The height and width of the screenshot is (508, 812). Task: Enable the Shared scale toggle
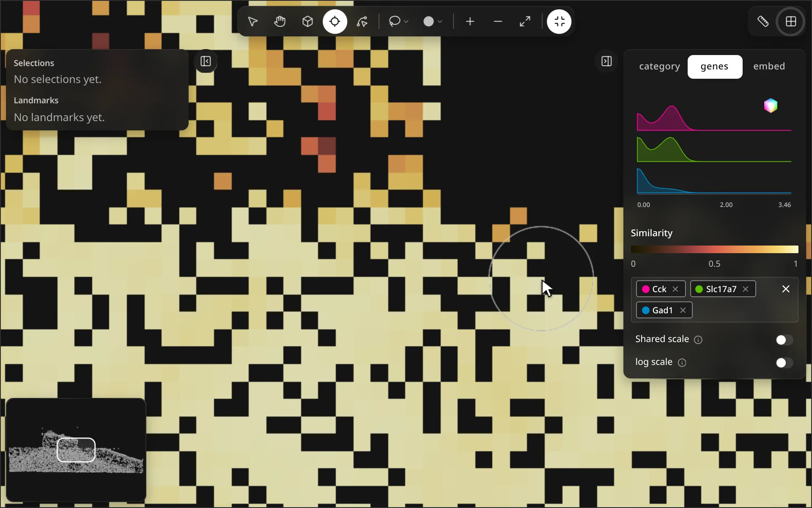coord(784,340)
